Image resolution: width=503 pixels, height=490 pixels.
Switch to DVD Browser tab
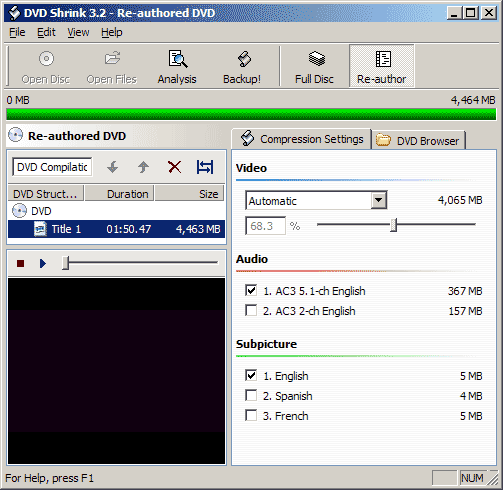pos(419,140)
